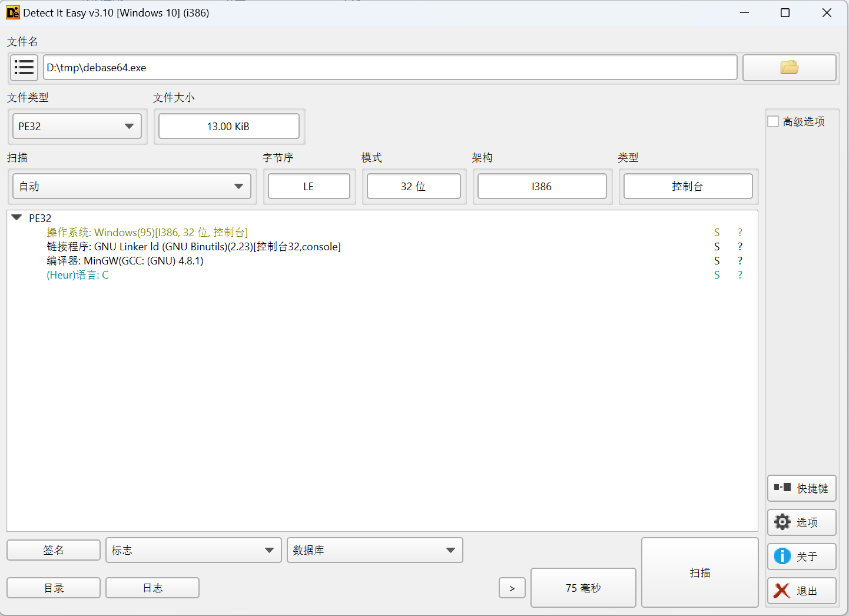Screen dimensions: 849x616
Task: Click the 13.00 KiB file size button
Action: (x=229, y=126)
